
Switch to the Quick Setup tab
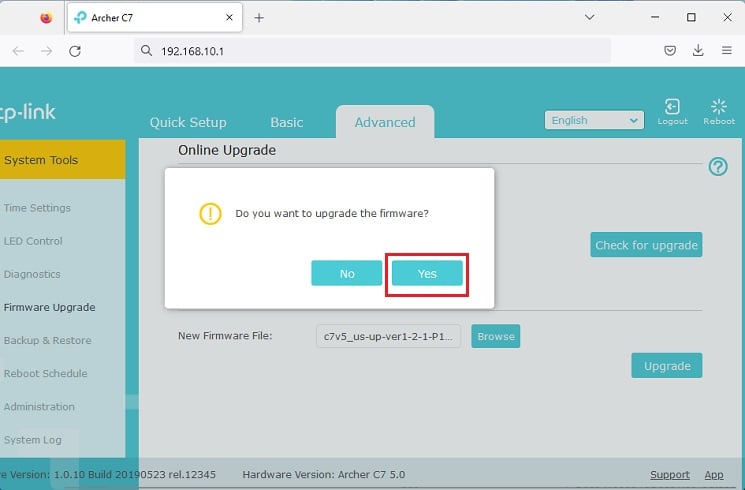click(x=188, y=123)
